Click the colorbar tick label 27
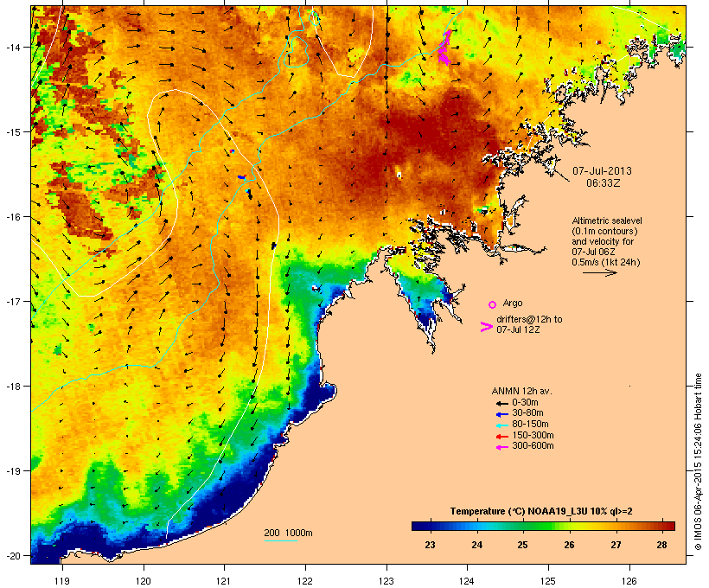This screenshot has height=588, width=709. coord(616,545)
